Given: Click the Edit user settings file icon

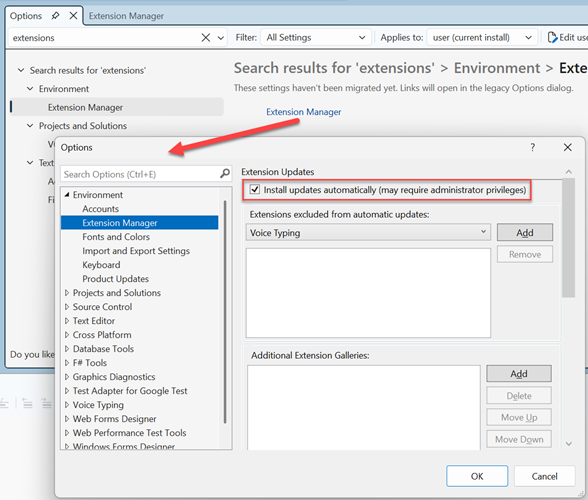Looking at the screenshot, I should pos(552,38).
